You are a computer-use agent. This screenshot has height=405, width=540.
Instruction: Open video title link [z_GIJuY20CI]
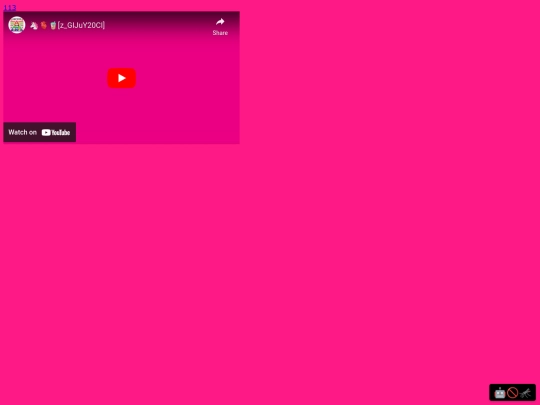pos(68,25)
